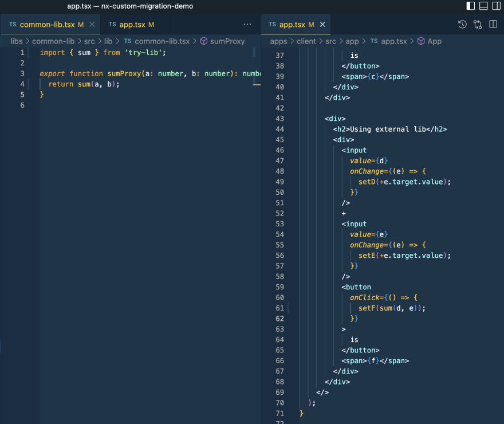Click the App symbol icon in breadcrumb
The image size is (504, 424).
pos(421,41)
